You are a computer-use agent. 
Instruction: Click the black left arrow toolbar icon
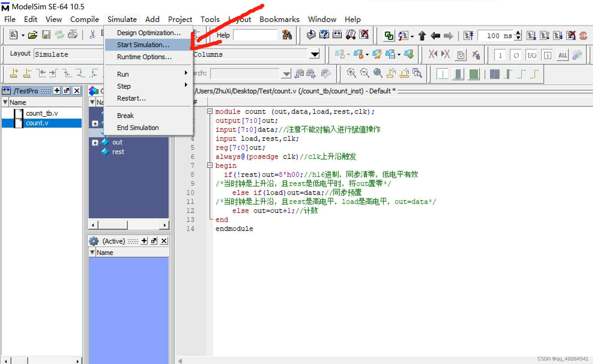click(435, 36)
